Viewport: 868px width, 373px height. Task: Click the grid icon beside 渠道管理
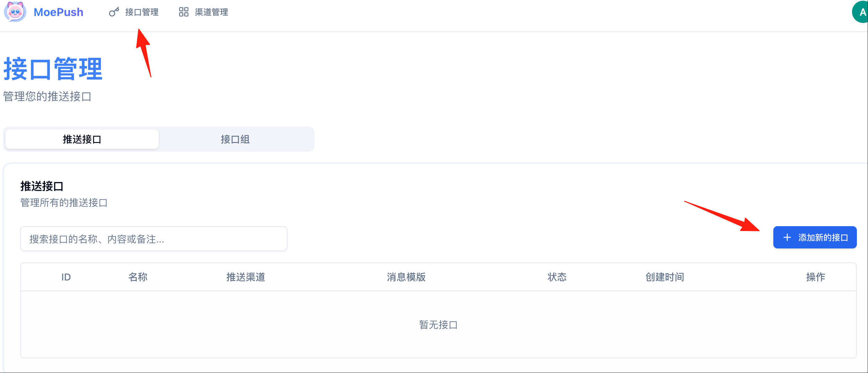pyautogui.click(x=183, y=12)
